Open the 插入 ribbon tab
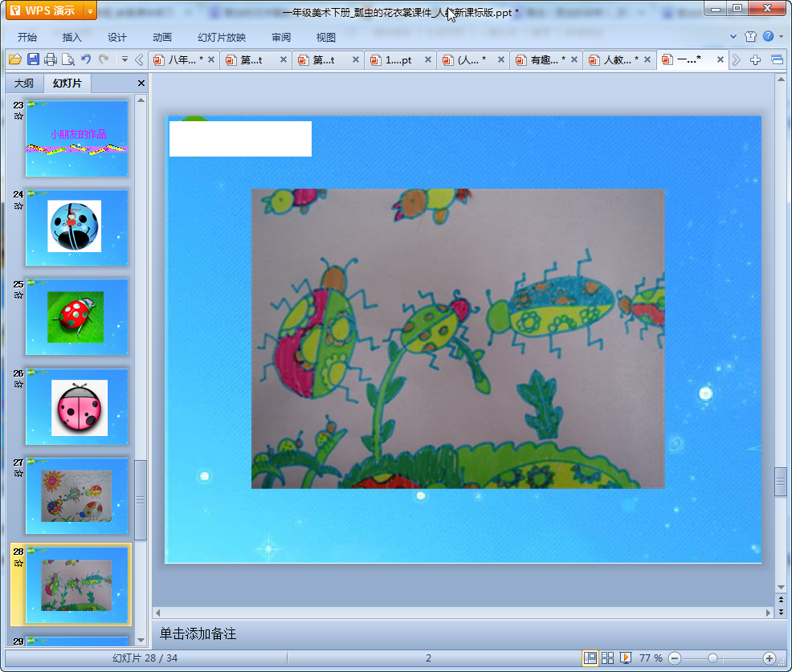Viewport: 792px width, 672px height. [71, 38]
